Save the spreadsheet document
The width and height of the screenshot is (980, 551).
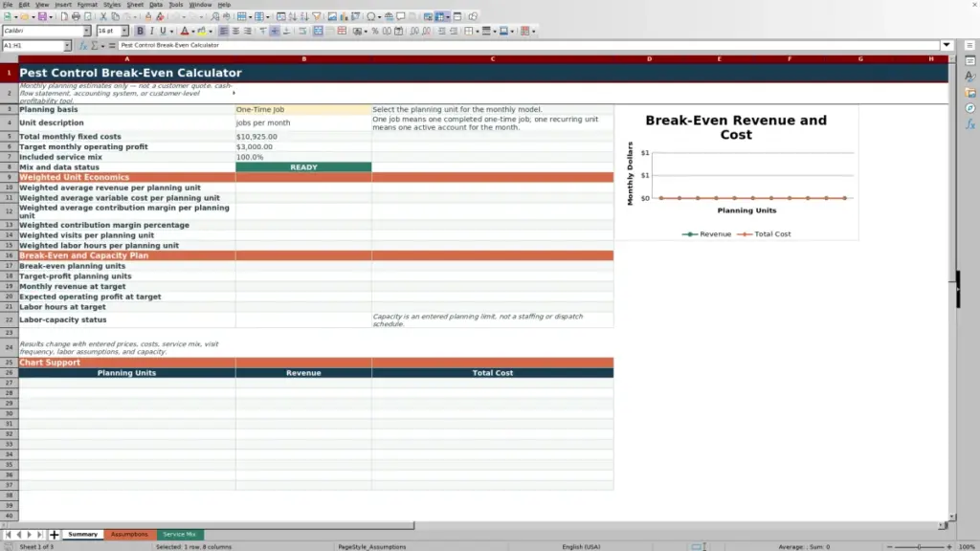42,16
